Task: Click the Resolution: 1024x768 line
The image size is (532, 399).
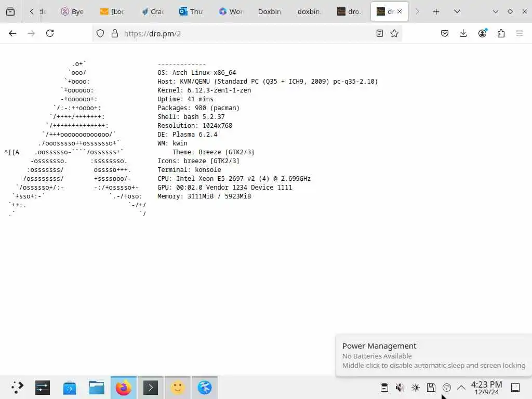Action: [x=195, y=126]
